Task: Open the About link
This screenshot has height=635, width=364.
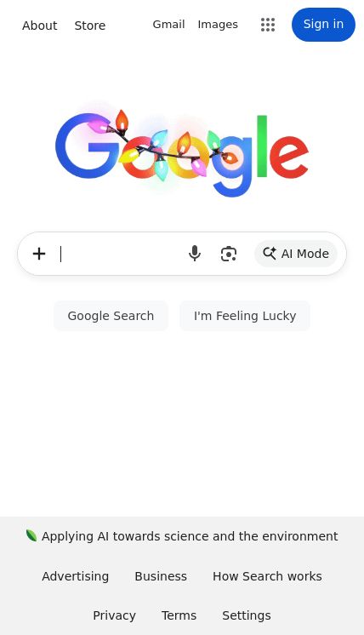Action: pos(40,26)
